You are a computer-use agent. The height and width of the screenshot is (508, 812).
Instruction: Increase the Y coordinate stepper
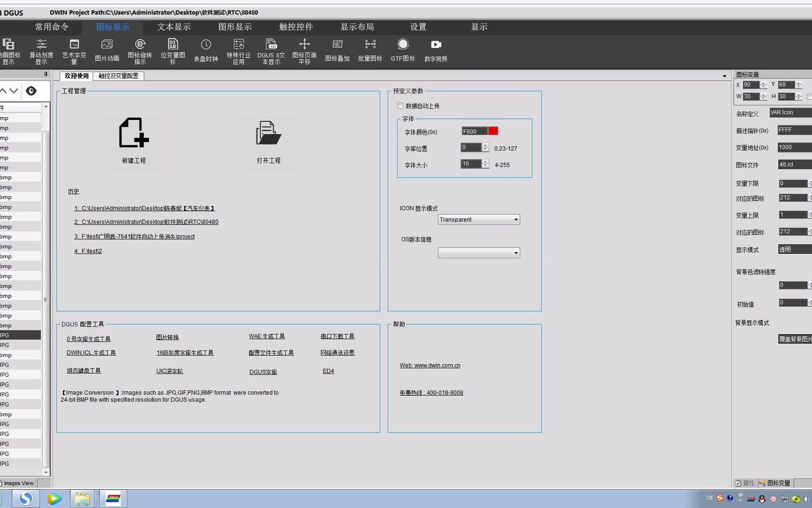click(x=799, y=83)
